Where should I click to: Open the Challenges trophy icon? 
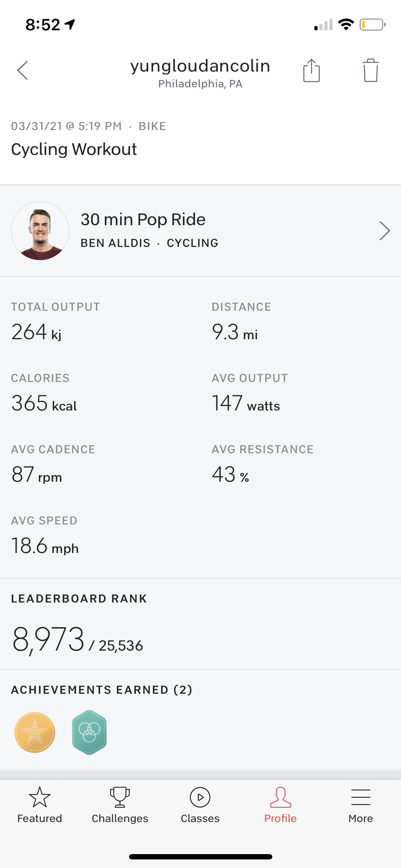tap(120, 797)
